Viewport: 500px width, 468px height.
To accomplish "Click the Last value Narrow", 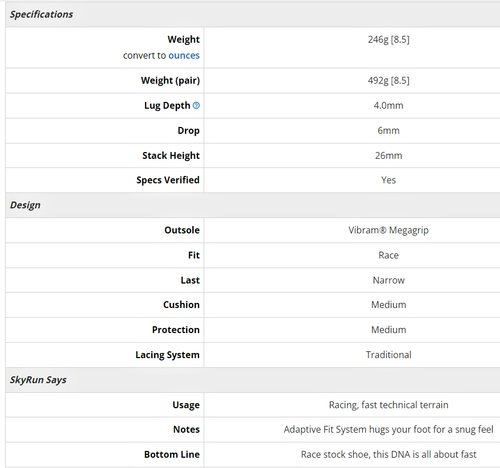I will point(389,280).
